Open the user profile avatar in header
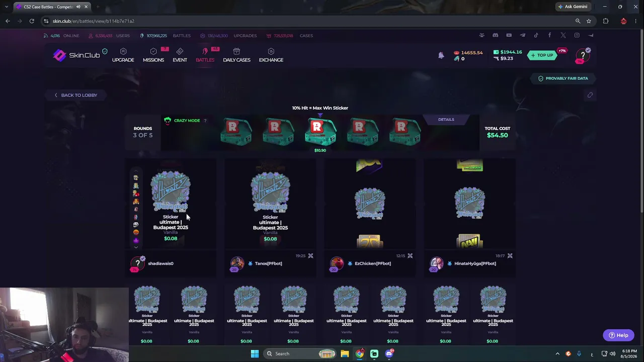Viewport: 644px width, 362px height. click(583, 55)
